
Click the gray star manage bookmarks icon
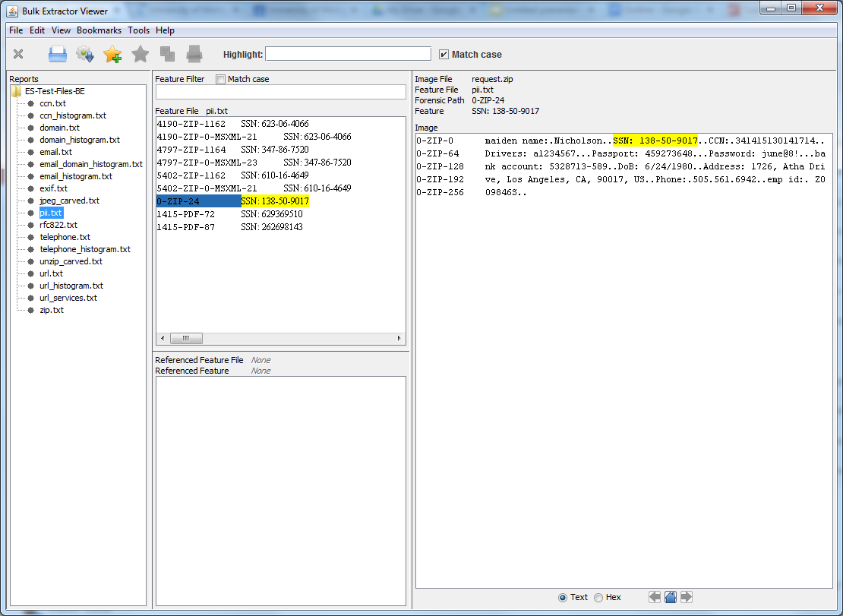pyautogui.click(x=140, y=54)
